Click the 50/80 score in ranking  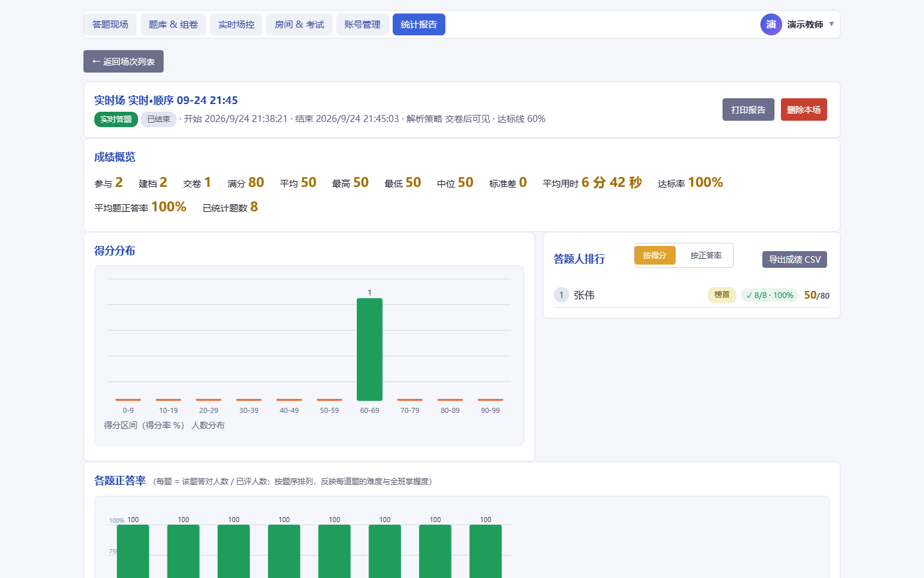(817, 295)
